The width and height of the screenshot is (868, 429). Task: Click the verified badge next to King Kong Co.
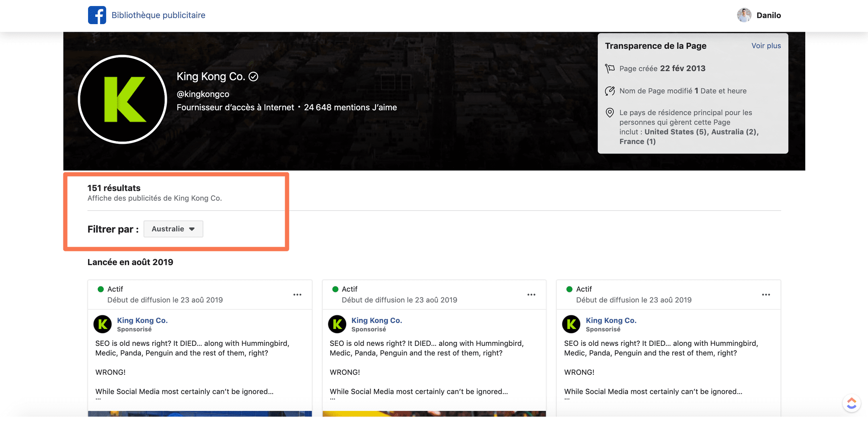click(253, 76)
